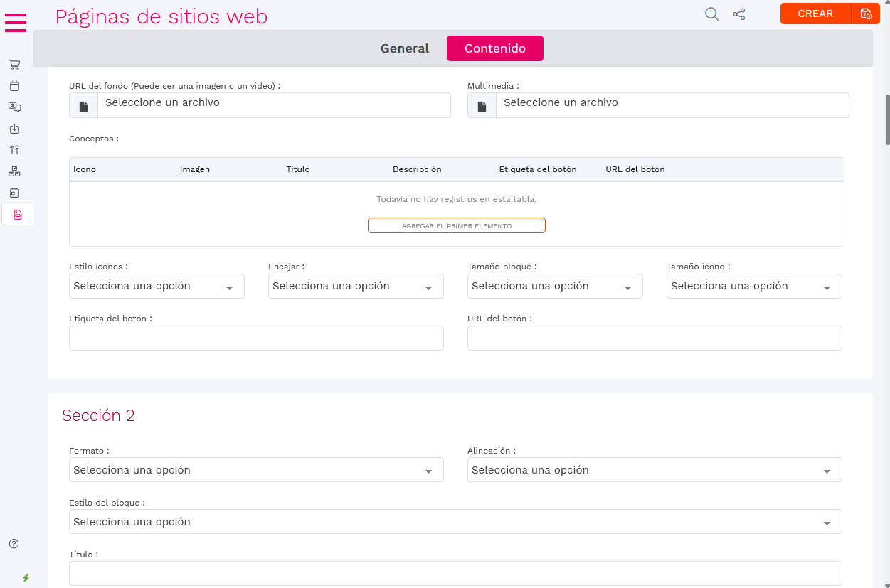Click the download inbox sidebar icon

pyautogui.click(x=14, y=129)
